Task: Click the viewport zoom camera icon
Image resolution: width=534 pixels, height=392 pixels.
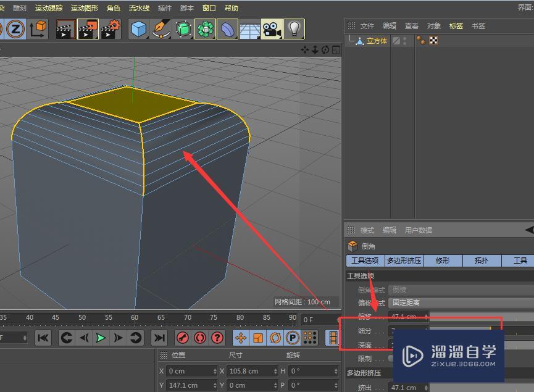Action: coord(315,50)
